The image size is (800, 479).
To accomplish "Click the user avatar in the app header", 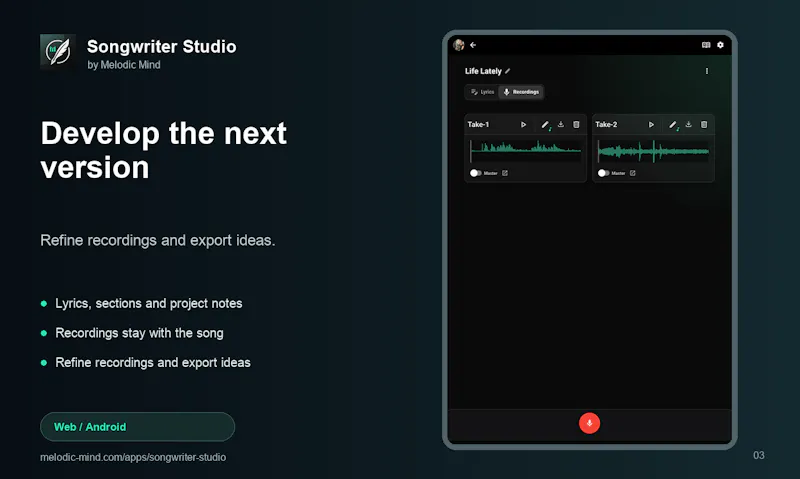I will 459,45.
